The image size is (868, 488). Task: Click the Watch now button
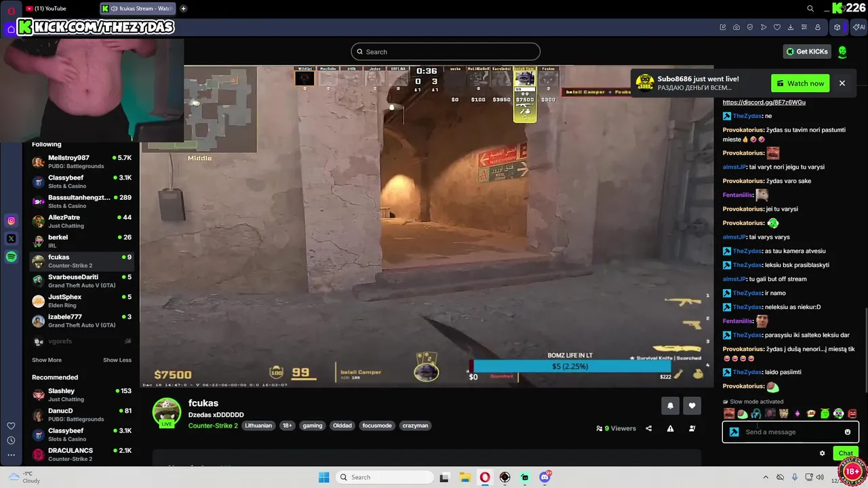800,83
